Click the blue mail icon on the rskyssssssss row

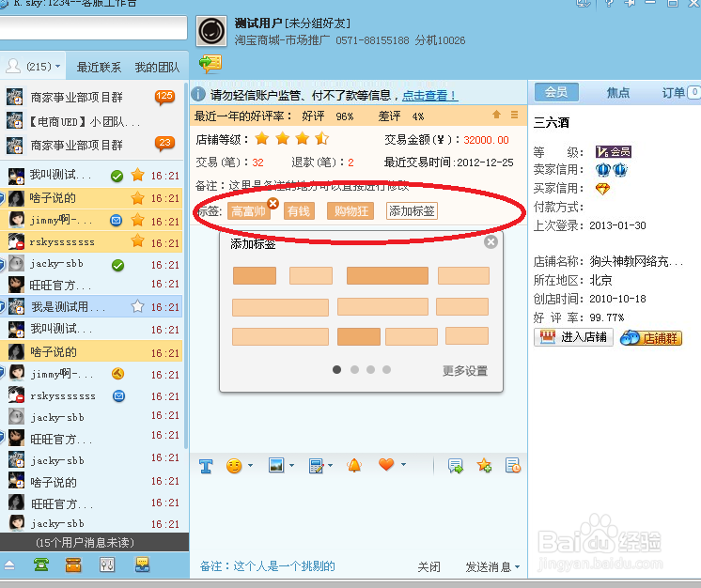(x=118, y=395)
